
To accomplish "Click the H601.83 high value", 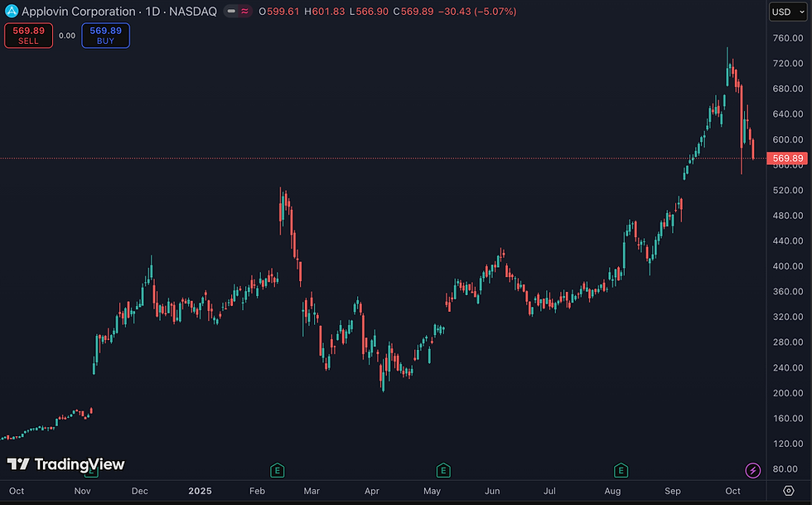I will (324, 12).
